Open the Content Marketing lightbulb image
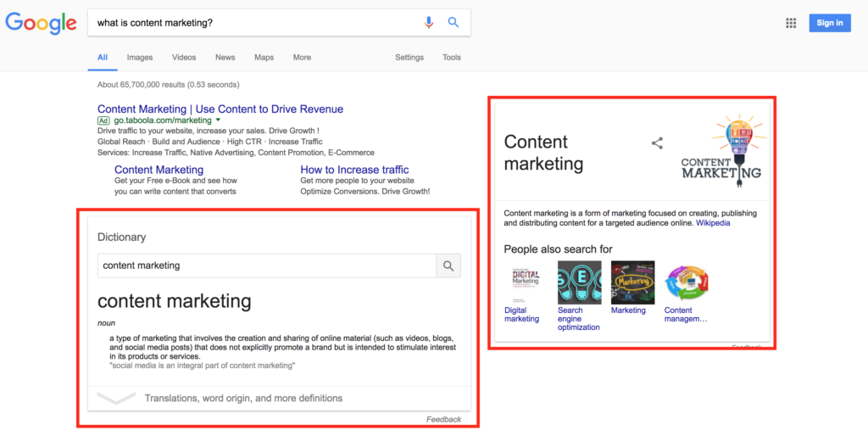Image resolution: width=868 pixels, height=430 pixels. (723, 151)
